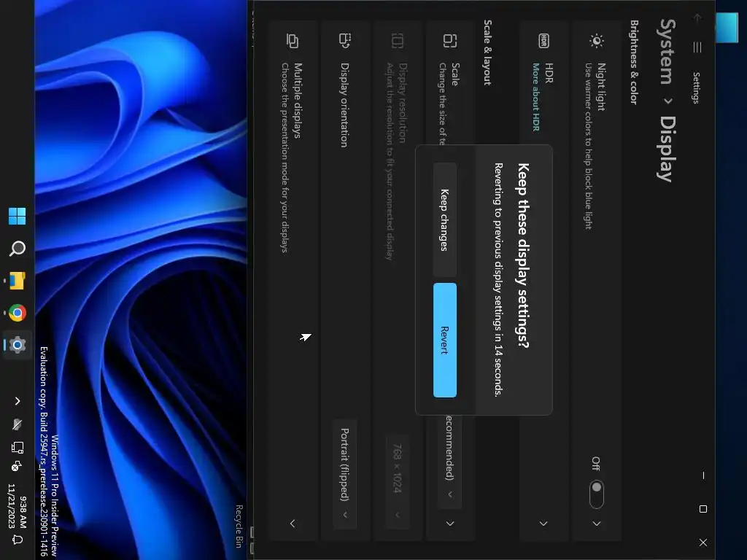
Task: Open the Windows Start menu
Action: (18, 216)
